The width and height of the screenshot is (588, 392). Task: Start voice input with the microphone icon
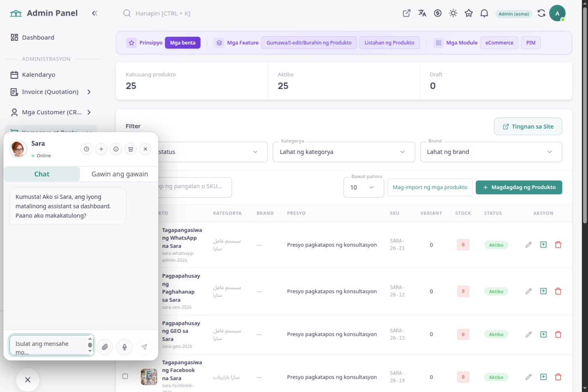(x=125, y=347)
